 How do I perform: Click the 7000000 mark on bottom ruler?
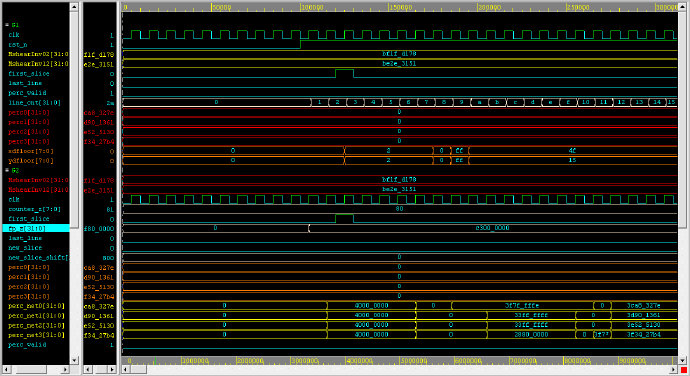coord(523,361)
